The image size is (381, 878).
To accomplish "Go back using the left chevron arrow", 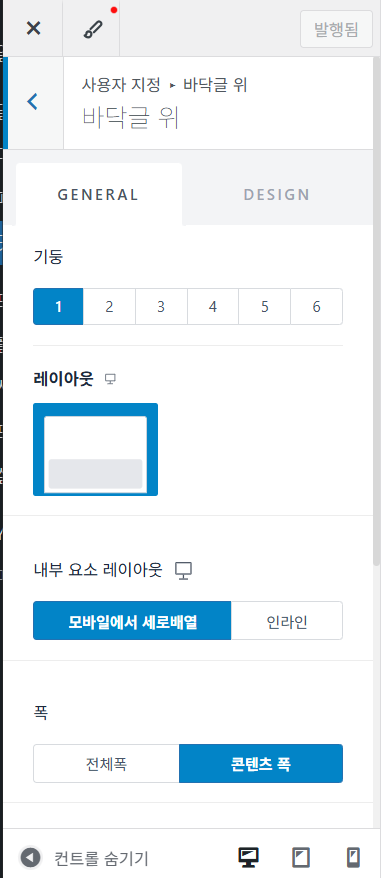I will click(x=33, y=102).
